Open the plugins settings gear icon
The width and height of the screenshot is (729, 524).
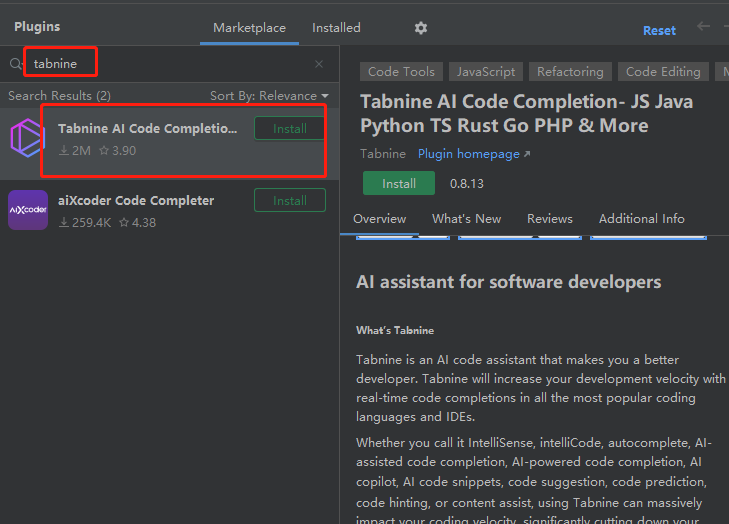click(x=421, y=28)
